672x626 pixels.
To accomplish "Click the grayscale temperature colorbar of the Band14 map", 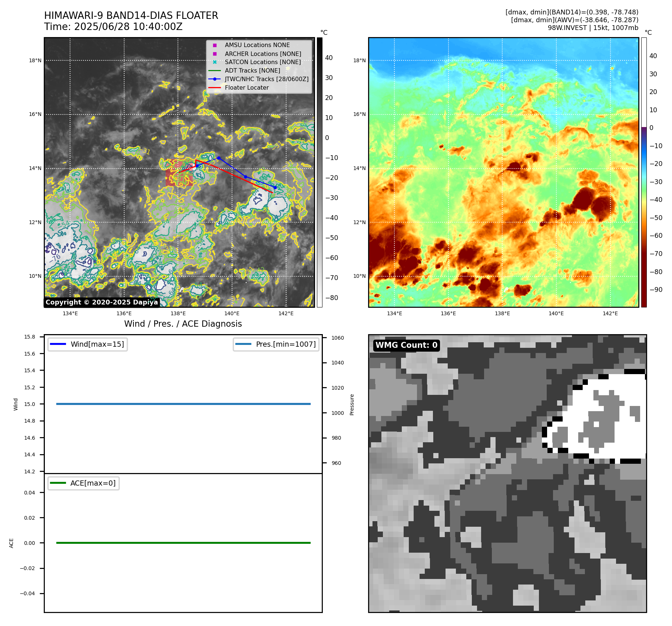I will click(320, 172).
